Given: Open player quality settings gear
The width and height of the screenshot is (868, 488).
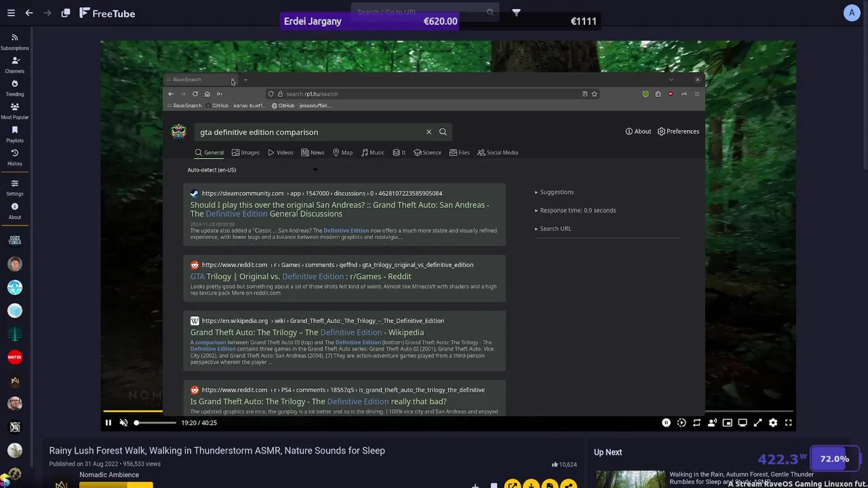Looking at the screenshot, I should pos(773,423).
